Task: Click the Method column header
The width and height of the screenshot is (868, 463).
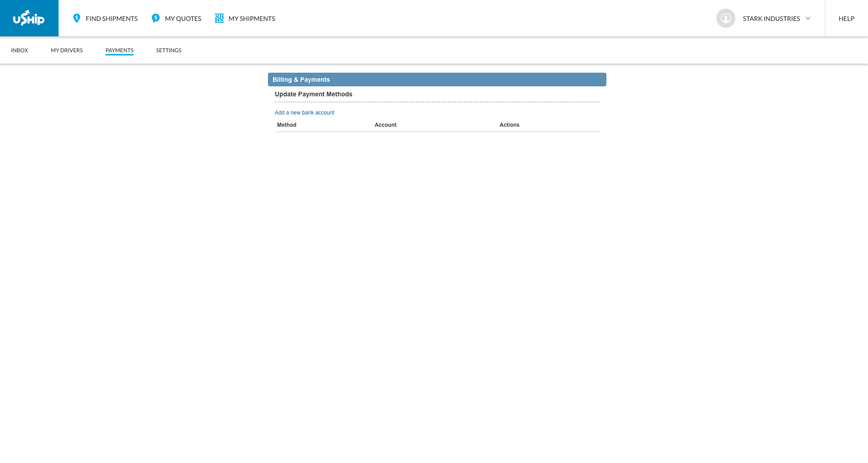Action: coord(287,125)
